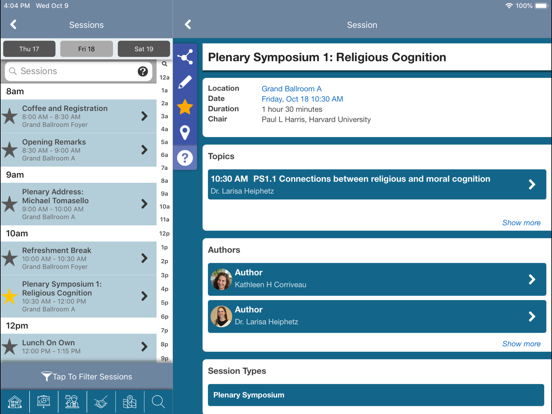Image resolution: width=552 pixels, height=414 pixels.
Task: Select the Plenary Symposium 1: Religious Cognition title
Action: coord(327,57)
